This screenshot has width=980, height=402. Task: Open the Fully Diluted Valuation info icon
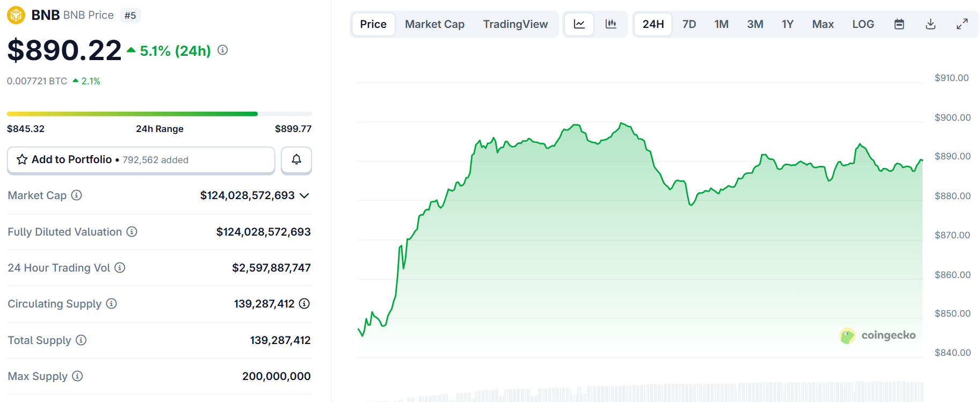pos(132,232)
